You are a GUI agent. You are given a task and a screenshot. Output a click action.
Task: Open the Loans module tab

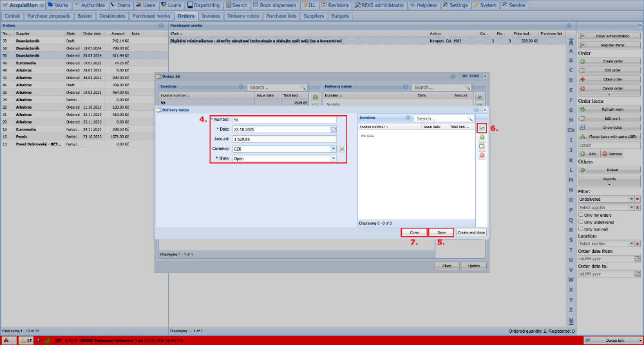171,5
